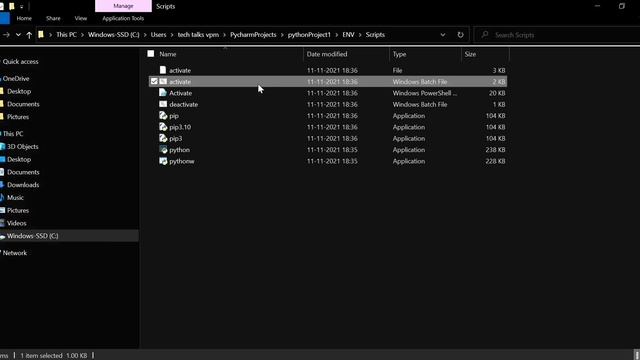This screenshot has width=640, height=360.
Task: Open Quick access in navigation pane
Action: tap(20, 62)
